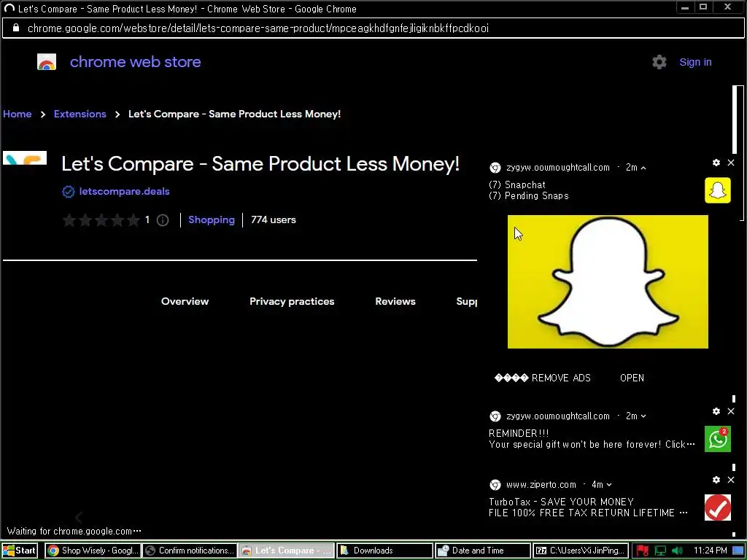Click the chrome web store title
Screen dimensions: 747x560
(x=135, y=62)
